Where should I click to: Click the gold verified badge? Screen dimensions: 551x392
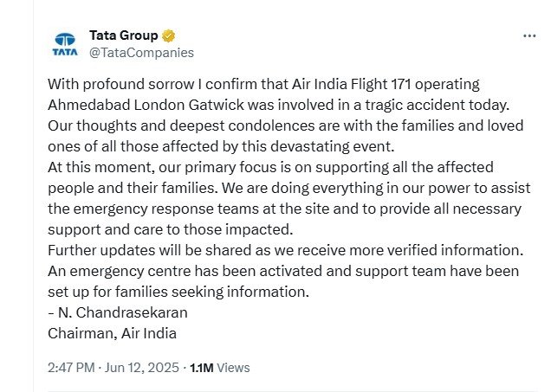[x=168, y=35]
